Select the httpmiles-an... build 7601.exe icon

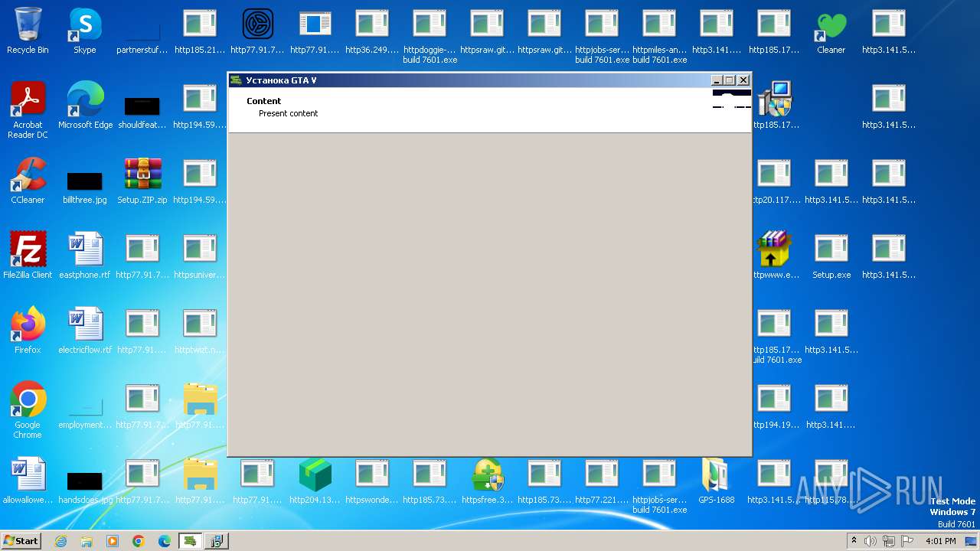[x=659, y=35]
